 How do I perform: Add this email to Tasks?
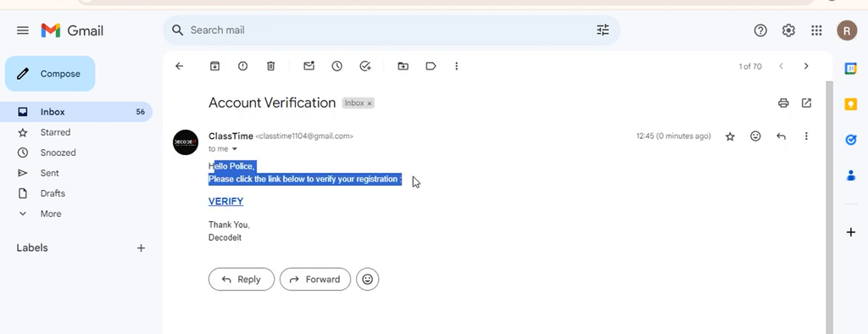point(364,66)
